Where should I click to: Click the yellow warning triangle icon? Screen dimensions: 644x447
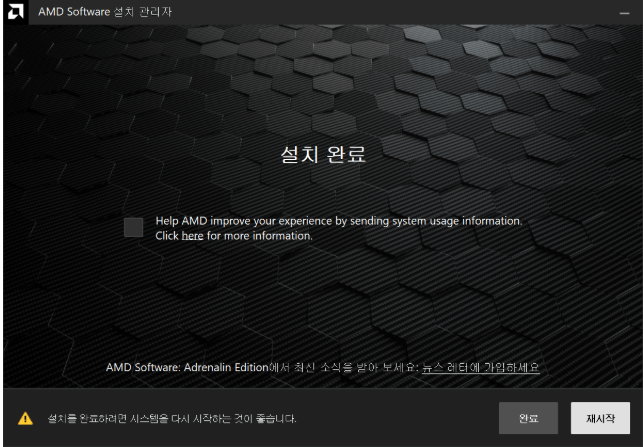(x=25, y=418)
